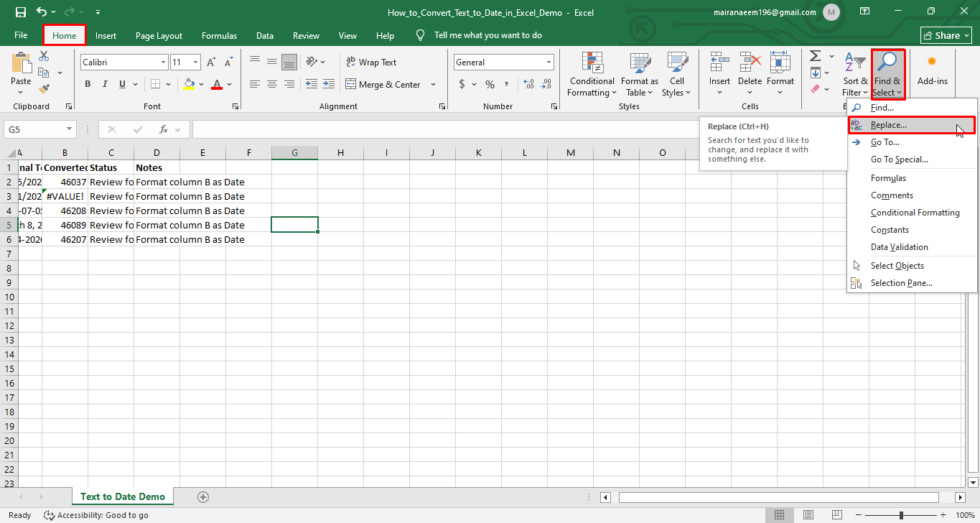Click the Top Align icon
Viewport: 980px width, 523px height.
click(x=255, y=62)
